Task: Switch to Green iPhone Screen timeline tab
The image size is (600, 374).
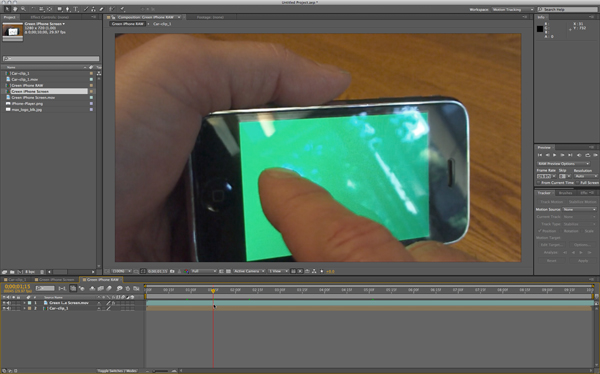Action: [56, 280]
